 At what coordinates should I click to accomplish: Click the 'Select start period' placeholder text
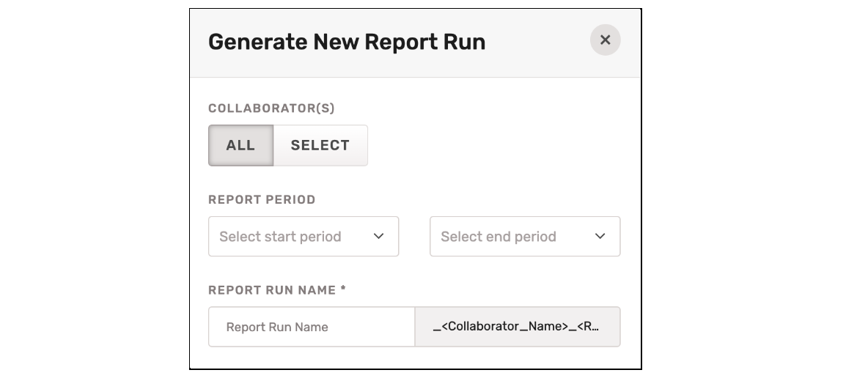[280, 237]
